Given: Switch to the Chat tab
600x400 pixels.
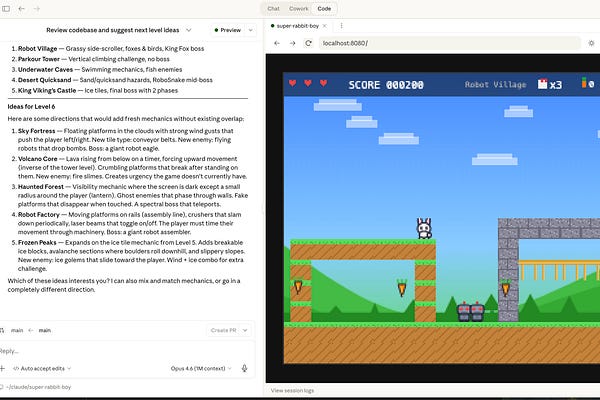Looking at the screenshot, I should (x=273, y=8).
